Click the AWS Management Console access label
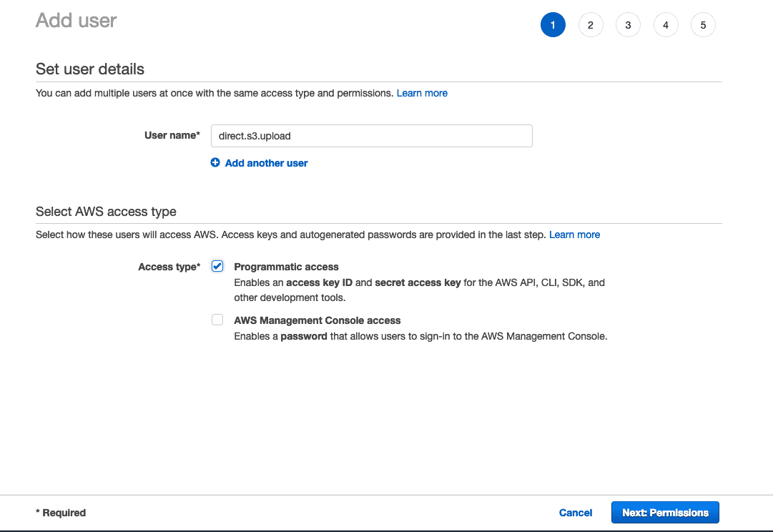 pyautogui.click(x=317, y=320)
